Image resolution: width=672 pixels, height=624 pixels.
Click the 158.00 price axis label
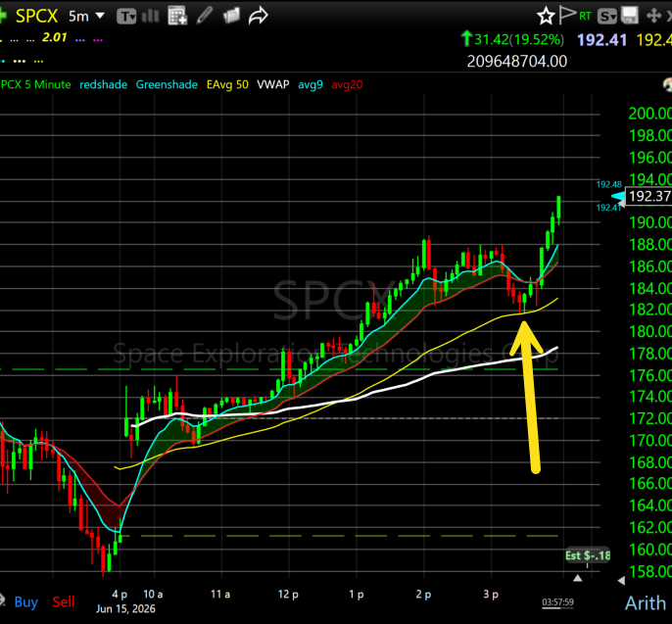pos(649,571)
